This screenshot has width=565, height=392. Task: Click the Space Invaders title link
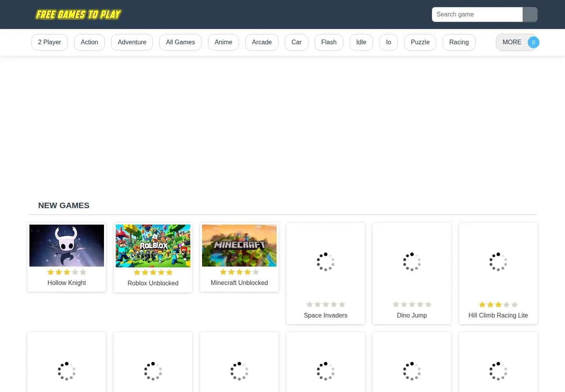tap(326, 315)
